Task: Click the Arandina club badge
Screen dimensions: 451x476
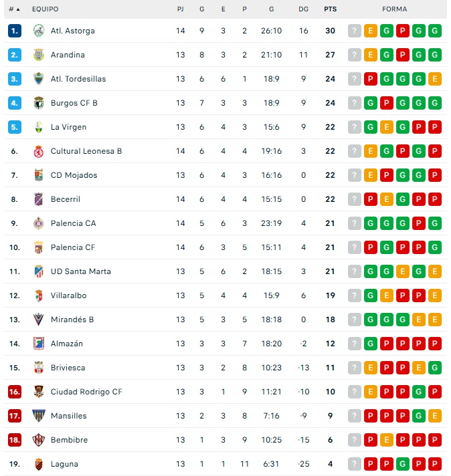Action: pyautogui.click(x=38, y=55)
